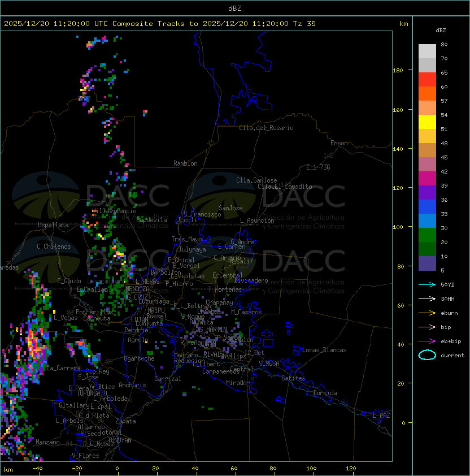Screen dimensions: 470x476
Task: Click the Ramblon map label
Action: coord(185,163)
